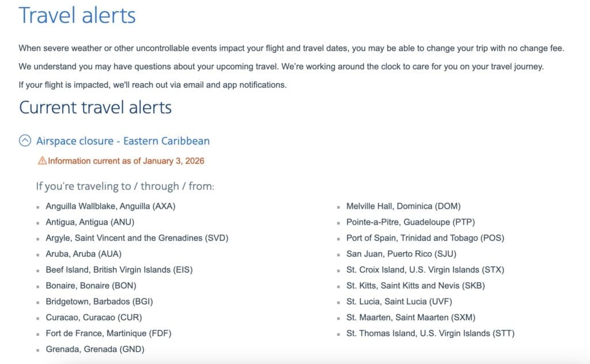Click the January 3, 2026 information notice
The width and height of the screenshot is (590, 364).
point(126,161)
